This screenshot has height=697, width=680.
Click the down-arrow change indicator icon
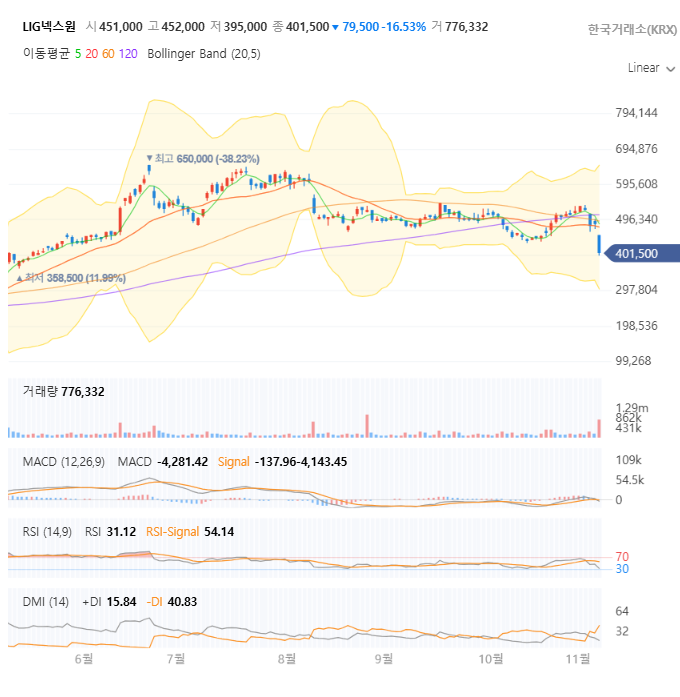(336, 28)
